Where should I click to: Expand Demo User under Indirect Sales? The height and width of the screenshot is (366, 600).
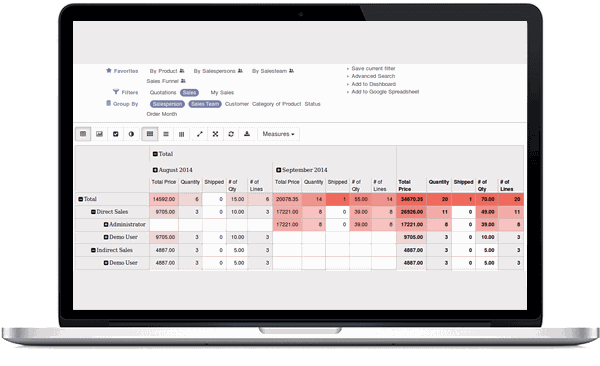[x=106, y=263]
